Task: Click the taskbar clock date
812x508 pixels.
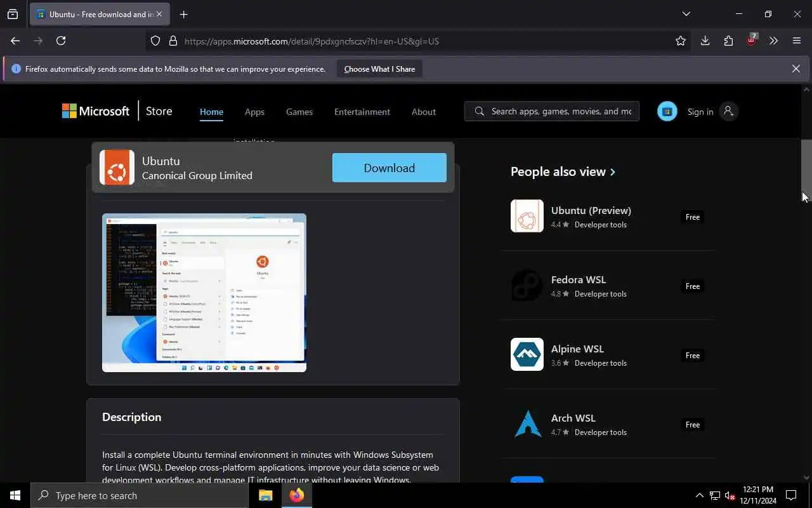Action: coord(758,495)
